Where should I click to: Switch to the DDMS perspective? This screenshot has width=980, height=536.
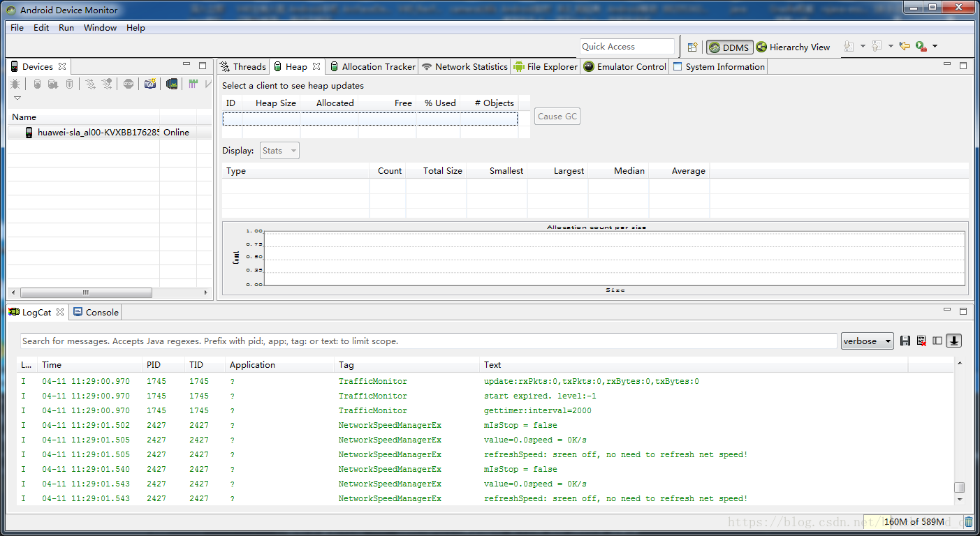coord(729,47)
